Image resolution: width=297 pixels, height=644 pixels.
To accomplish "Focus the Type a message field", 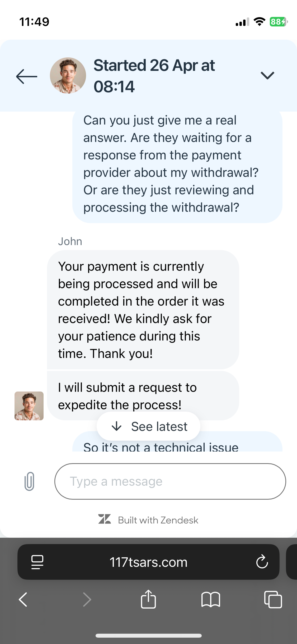I will coord(170,481).
